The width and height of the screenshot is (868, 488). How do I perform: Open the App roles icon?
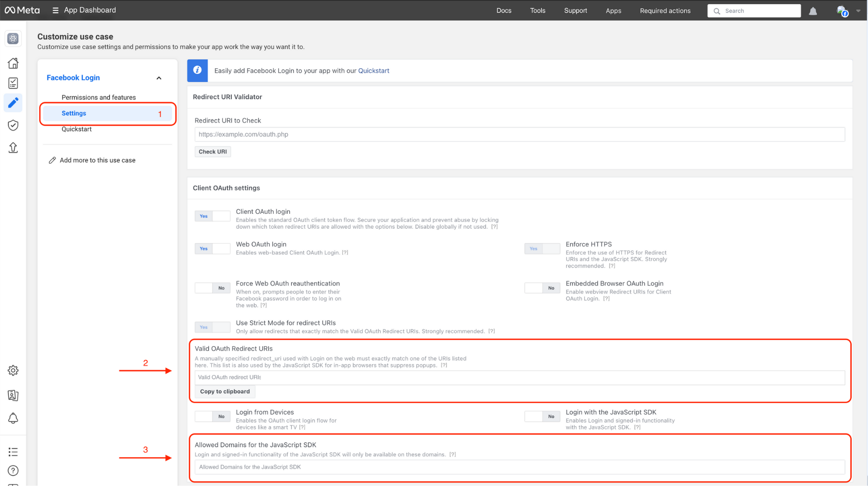(13, 395)
